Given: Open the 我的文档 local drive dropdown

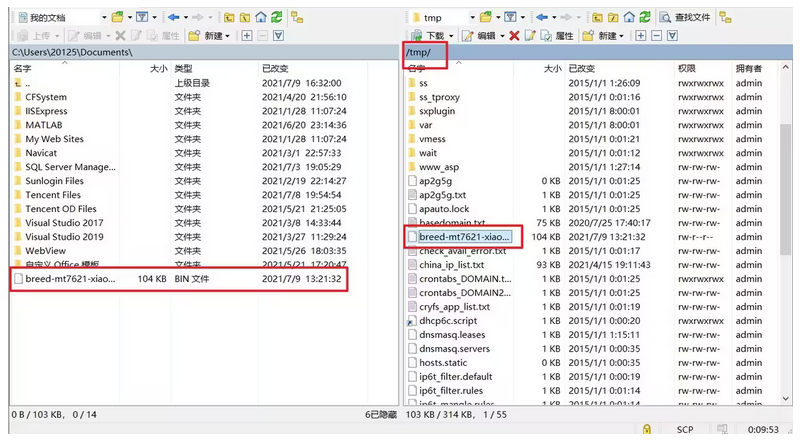Looking at the screenshot, I should tap(105, 17).
